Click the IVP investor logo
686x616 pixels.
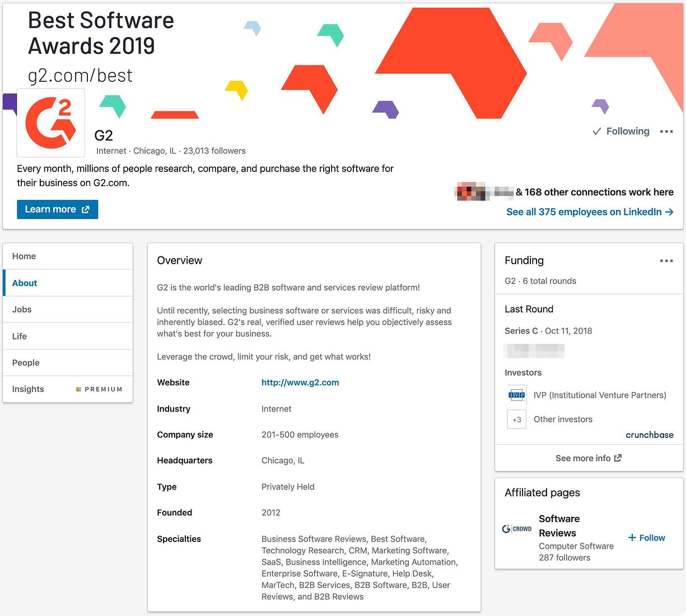tap(516, 395)
